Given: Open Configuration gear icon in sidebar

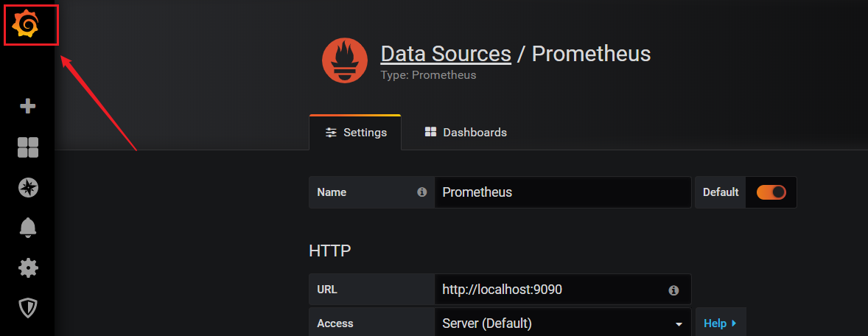Looking at the screenshot, I should (x=28, y=268).
